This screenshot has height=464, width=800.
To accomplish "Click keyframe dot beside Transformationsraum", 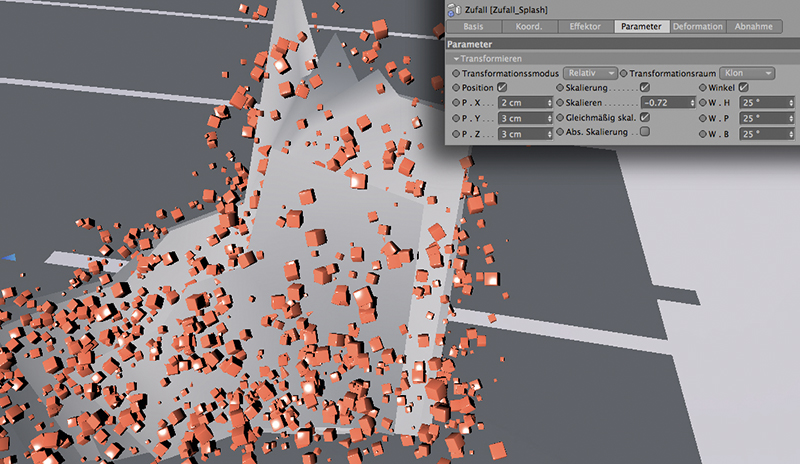I will coord(624,74).
